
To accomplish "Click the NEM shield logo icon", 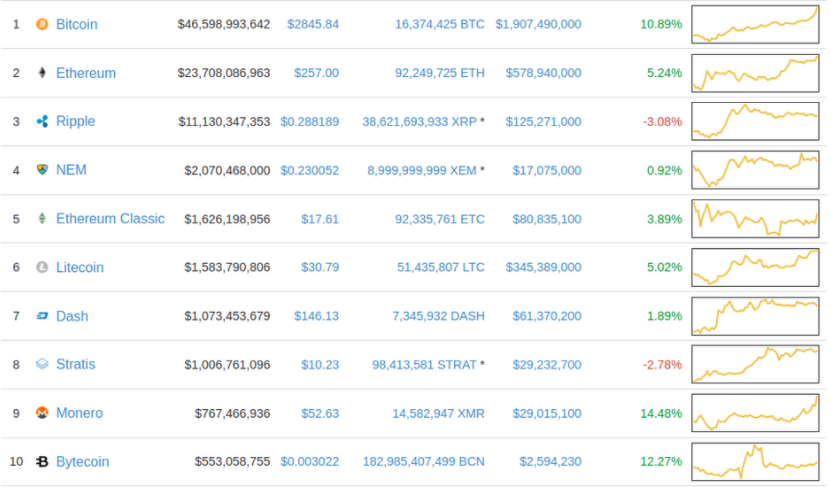I will tap(42, 170).
